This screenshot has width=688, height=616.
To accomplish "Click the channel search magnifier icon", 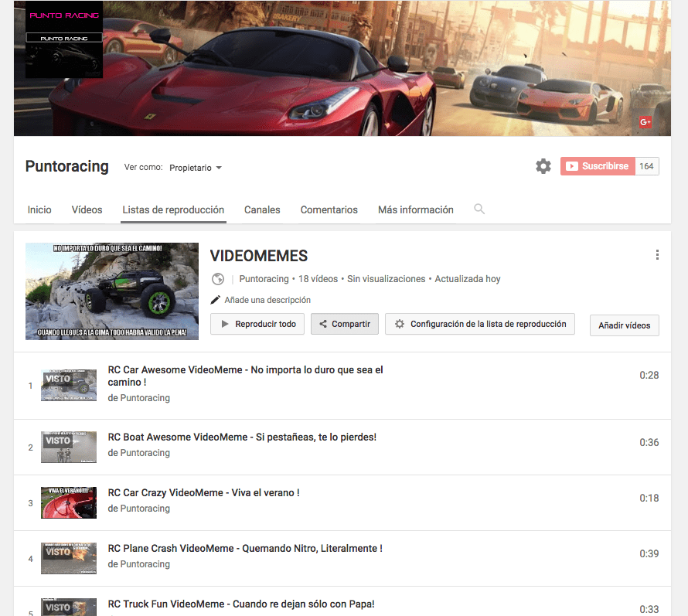I will tap(479, 209).
